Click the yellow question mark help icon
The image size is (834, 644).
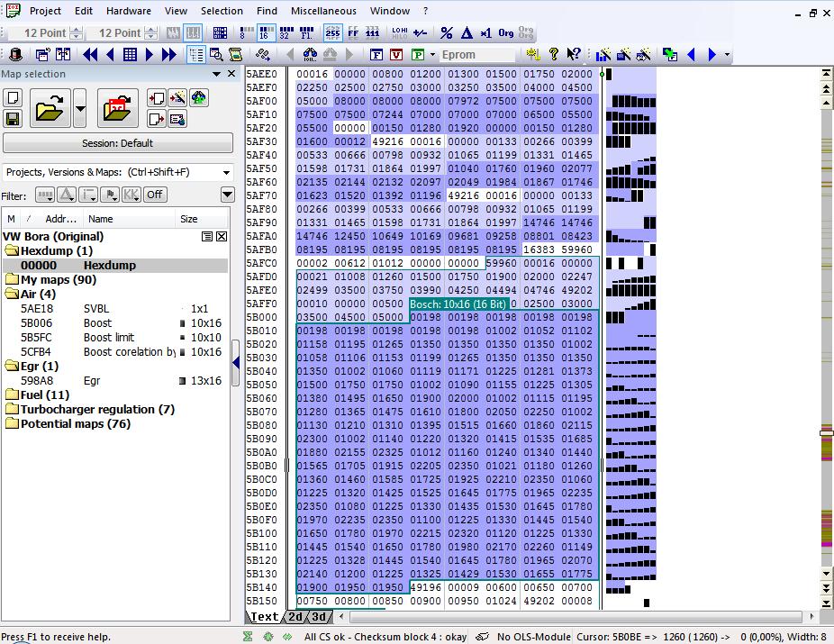(554, 54)
